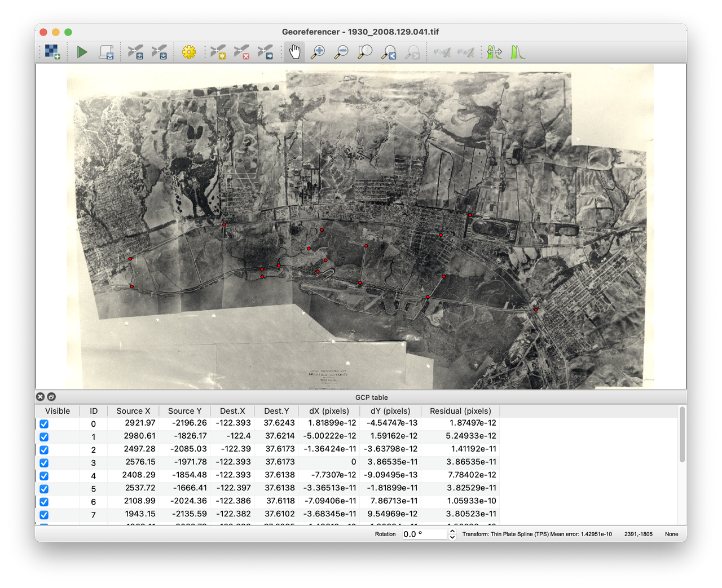This screenshot has width=722, height=588.
Task: Click the Rotation spinbox stepper arrows
Action: coord(452,534)
